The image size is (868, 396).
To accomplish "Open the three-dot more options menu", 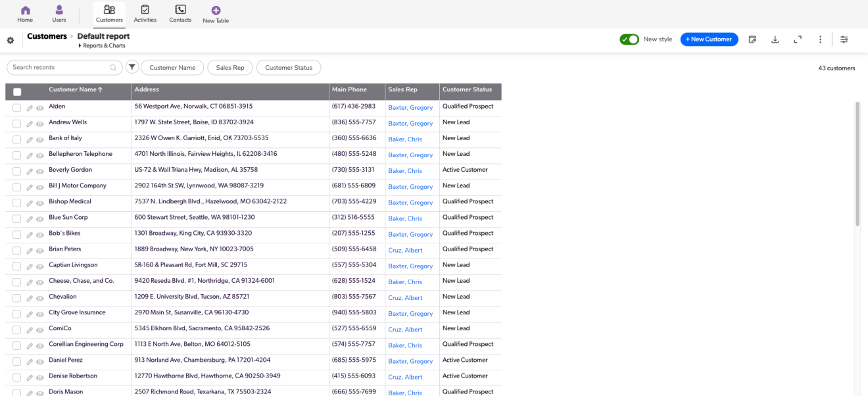I will pos(820,39).
